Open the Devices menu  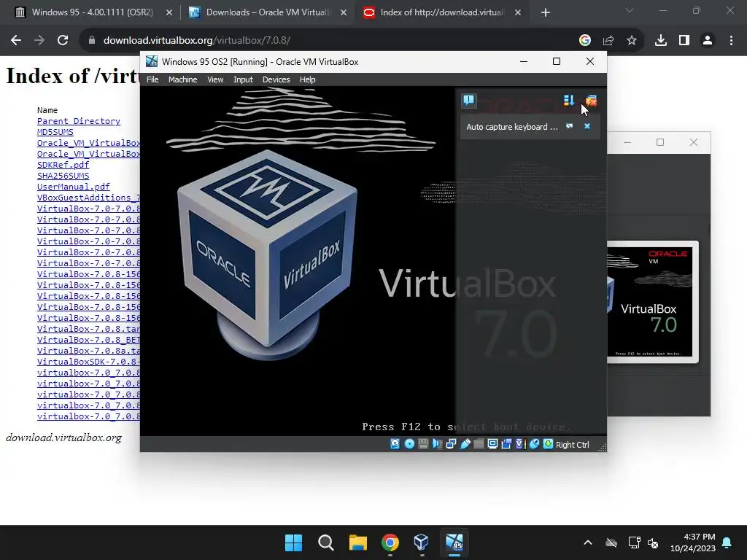pyautogui.click(x=276, y=79)
